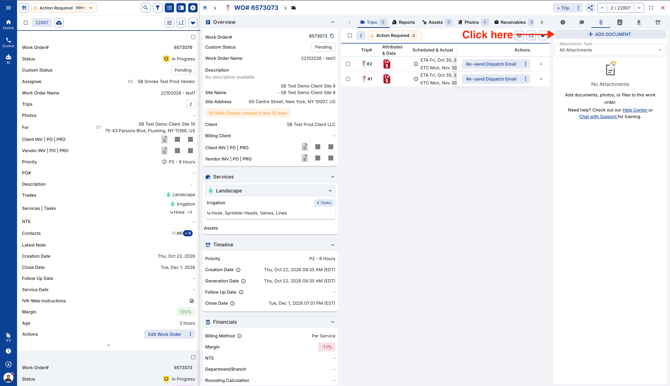Image resolution: width=670 pixels, height=386 pixels.
Task: Expand the trip #1 row details
Action: click(541, 79)
